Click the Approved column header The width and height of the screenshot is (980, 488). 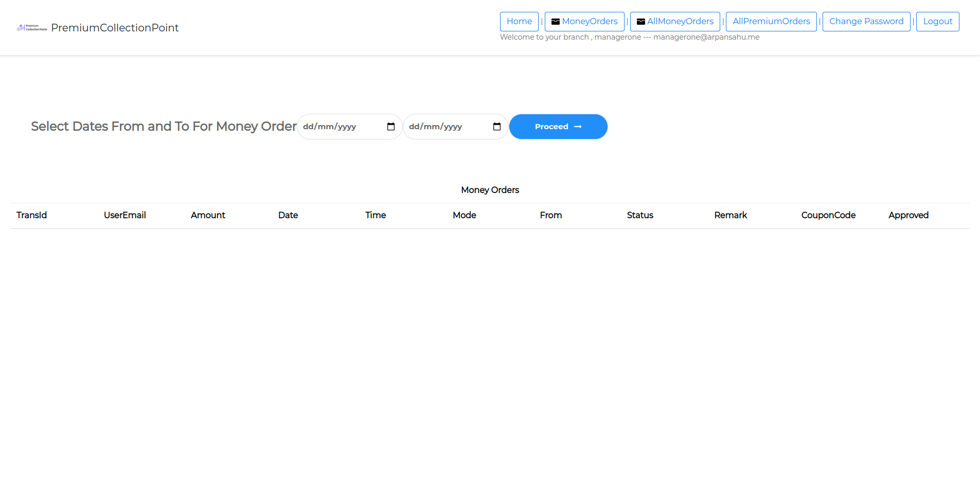coord(908,215)
